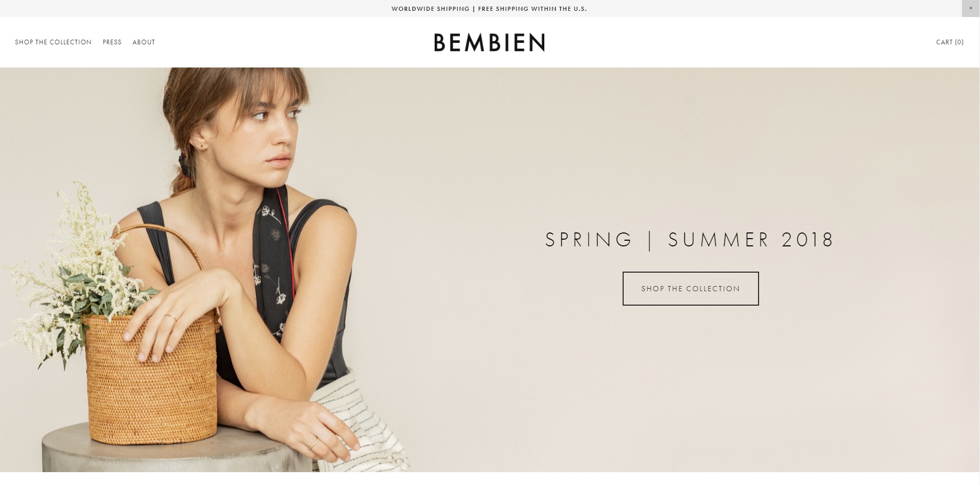Click the model's face in hero image

click(x=272, y=129)
